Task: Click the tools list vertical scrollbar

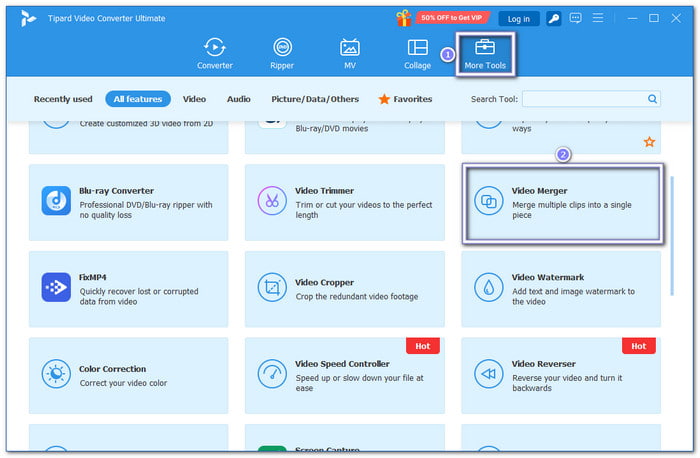Action: [x=671, y=236]
